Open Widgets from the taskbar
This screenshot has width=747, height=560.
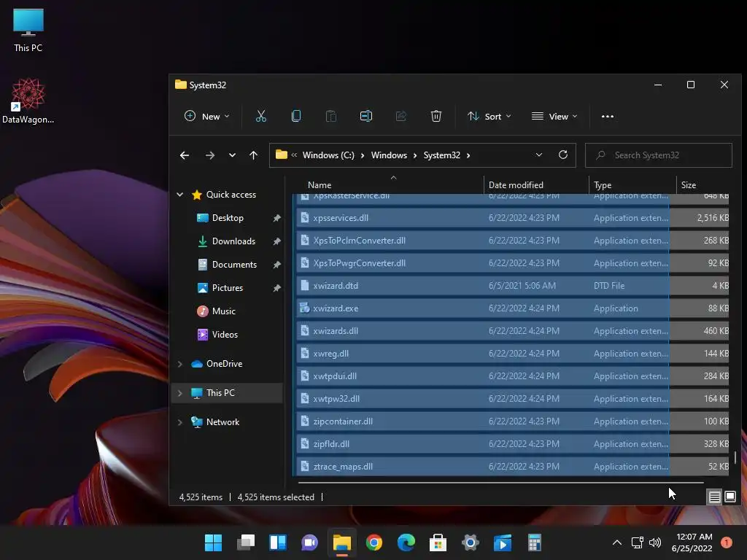pos(278,542)
